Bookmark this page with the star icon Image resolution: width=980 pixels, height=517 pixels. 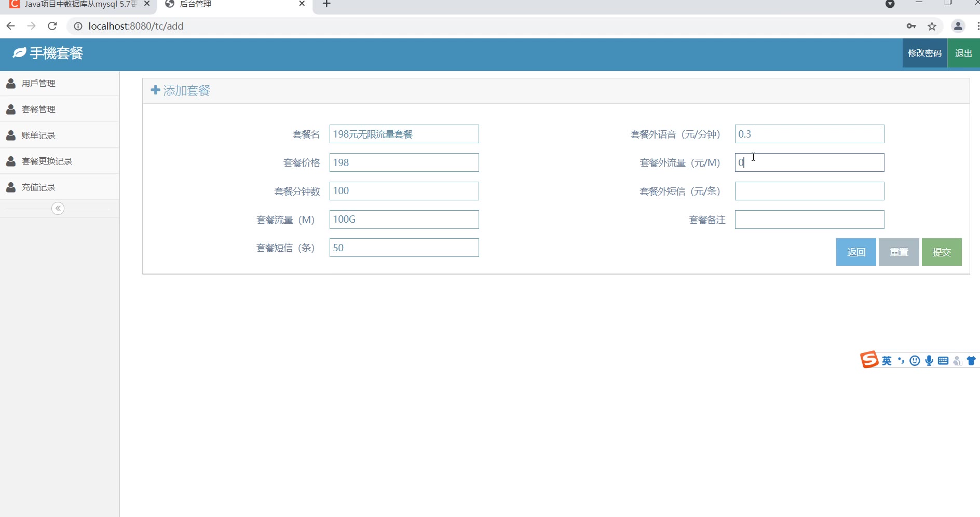[x=932, y=26]
